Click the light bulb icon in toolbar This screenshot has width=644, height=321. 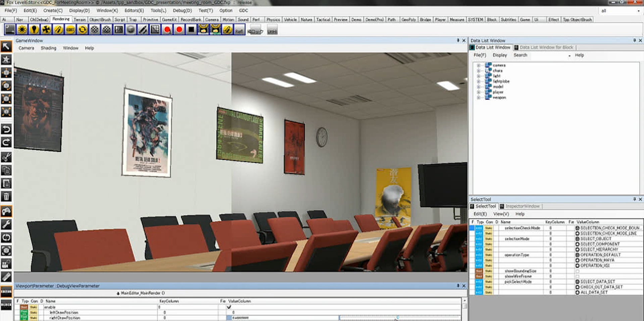point(34,30)
